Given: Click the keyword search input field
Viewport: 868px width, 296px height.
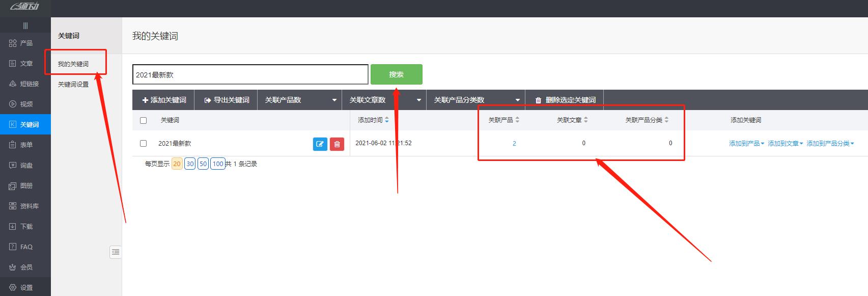Looking at the screenshot, I should coord(249,74).
